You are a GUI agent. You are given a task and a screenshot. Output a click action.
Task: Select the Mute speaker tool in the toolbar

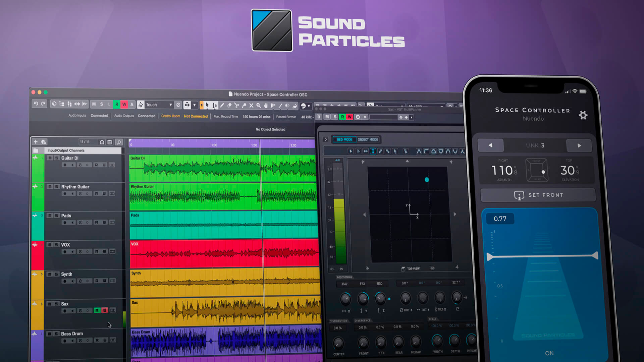(x=287, y=106)
